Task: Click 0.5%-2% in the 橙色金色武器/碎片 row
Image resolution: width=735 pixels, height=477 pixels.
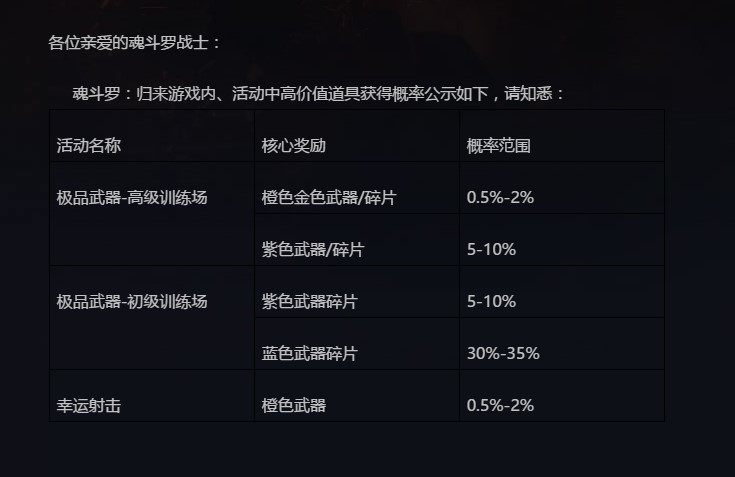Action: (x=500, y=198)
